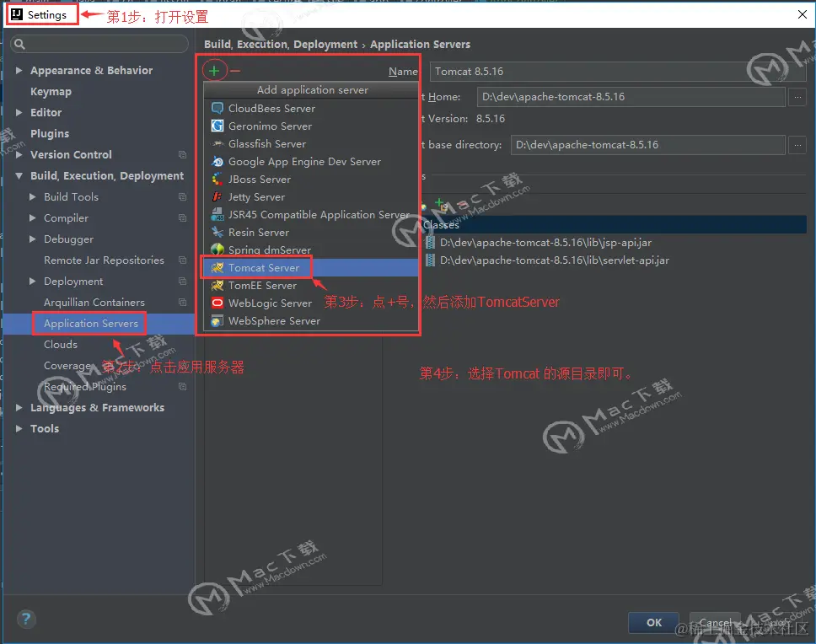Viewport: 816px width, 644px height.
Task: Expand the Compiler node
Action: tap(32, 218)
